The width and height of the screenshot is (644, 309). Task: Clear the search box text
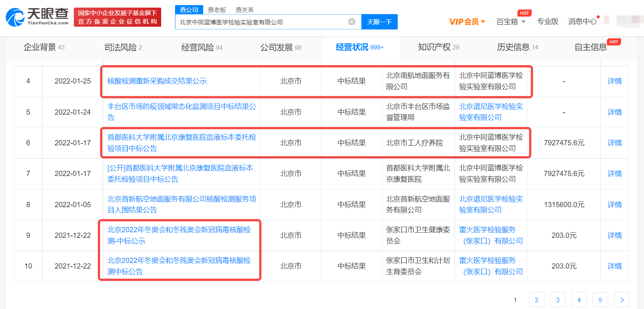tap(352, 22)
